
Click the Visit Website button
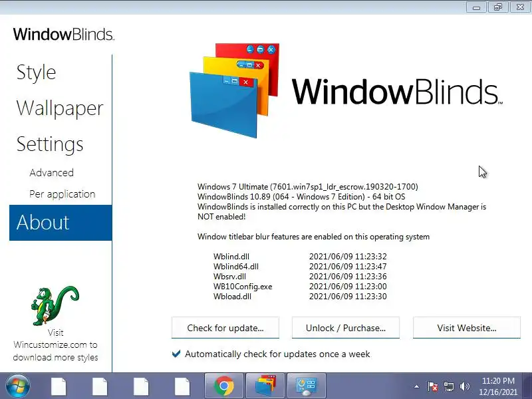[x=467, y=328]
